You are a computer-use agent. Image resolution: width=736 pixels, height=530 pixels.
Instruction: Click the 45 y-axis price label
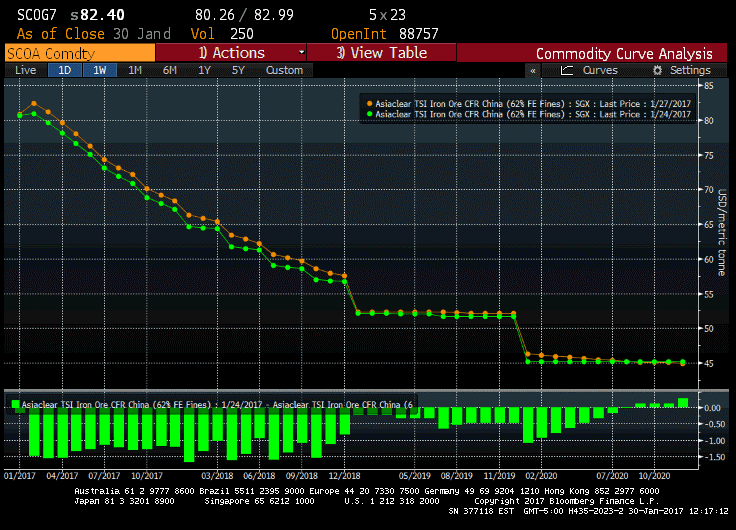tap(709, 363)
